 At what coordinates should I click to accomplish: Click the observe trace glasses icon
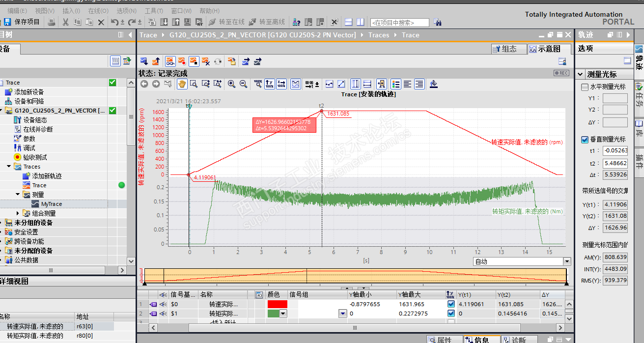[x=170, y=61]
